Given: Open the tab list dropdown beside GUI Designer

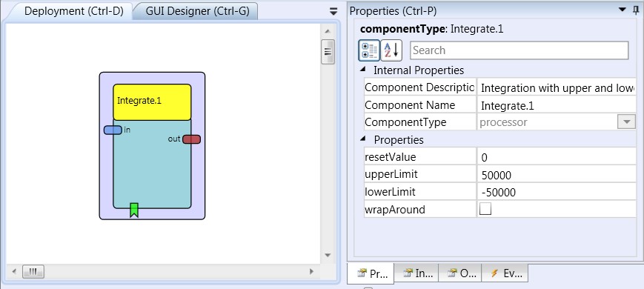Looking at the screenshot, I should pyautogui.click(x=333, y=12).
